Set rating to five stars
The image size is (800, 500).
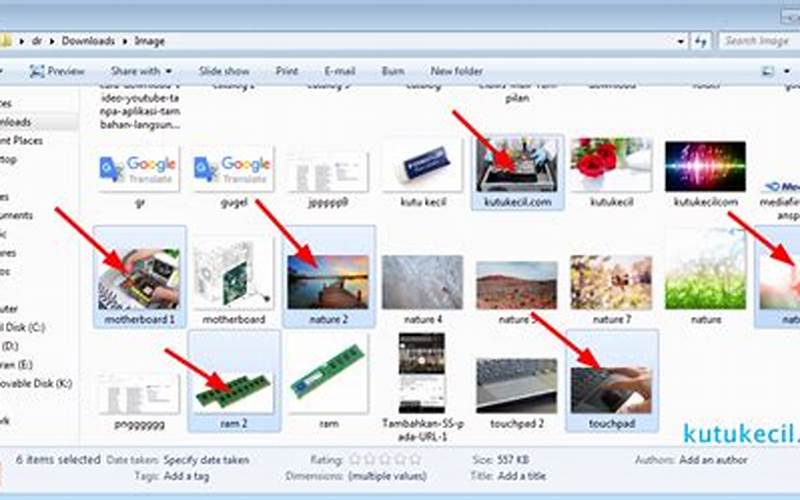tap(416, 460)
